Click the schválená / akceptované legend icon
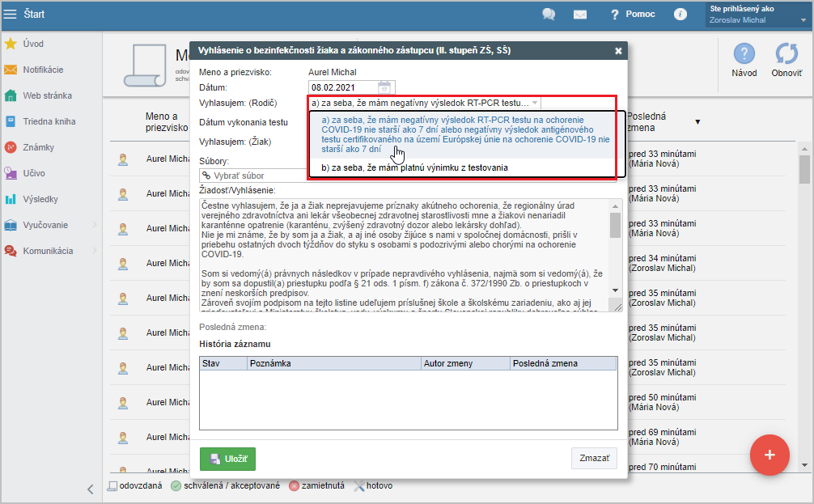 coord(176,486)
